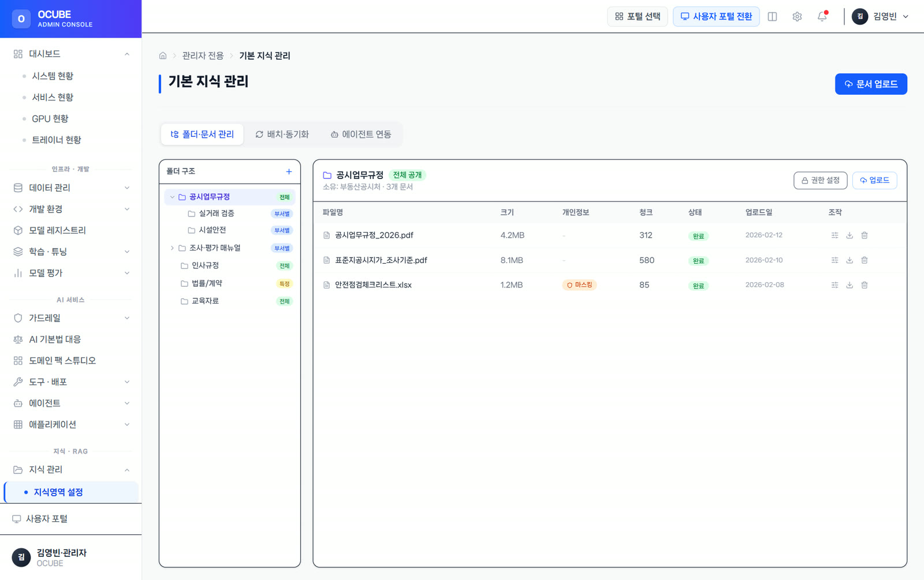Click the 사용자 포털 전환 button
The height and width of the screenshot is (580, 924).
[x=716, y=17]
